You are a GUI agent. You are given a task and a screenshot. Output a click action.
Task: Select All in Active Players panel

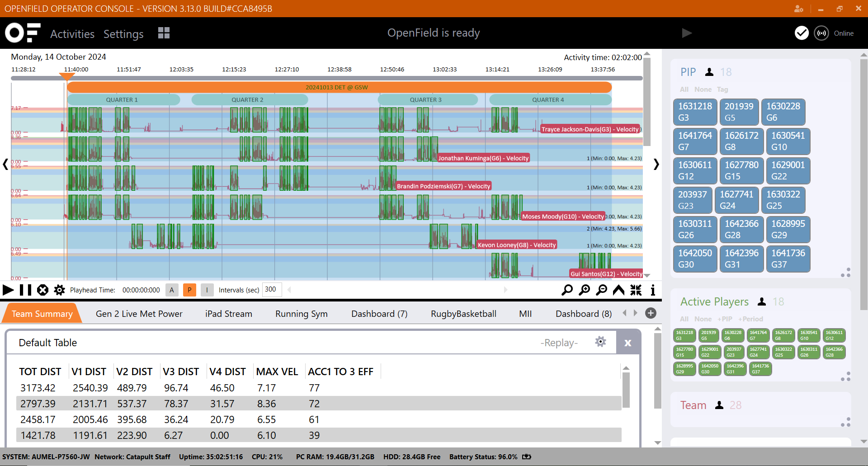coord(684,319)
